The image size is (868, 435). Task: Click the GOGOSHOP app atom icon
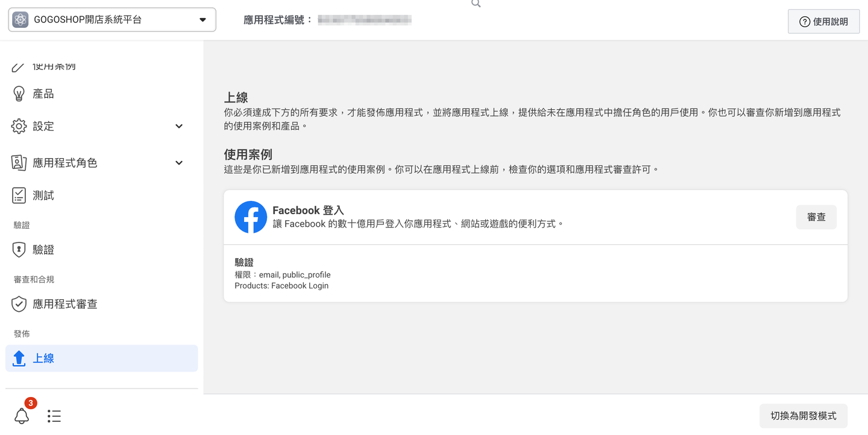pyautogui.click(x=20, y=20)
